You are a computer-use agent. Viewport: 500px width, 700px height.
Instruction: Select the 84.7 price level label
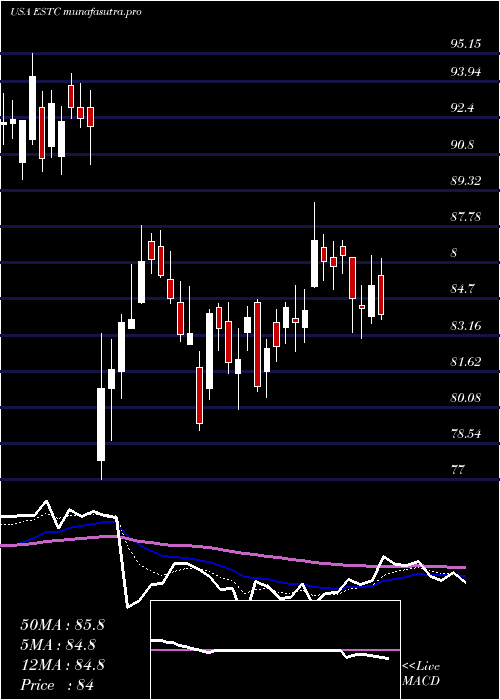point(463,289)
